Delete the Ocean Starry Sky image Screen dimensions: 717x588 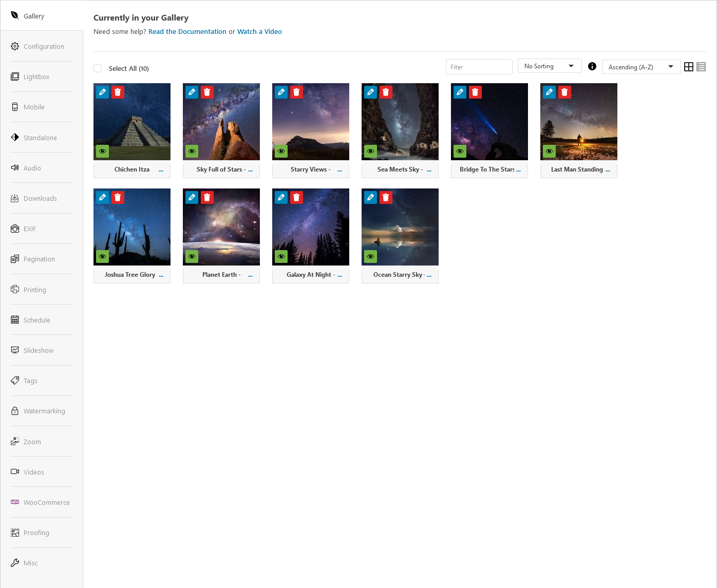(x=386, y=198)
